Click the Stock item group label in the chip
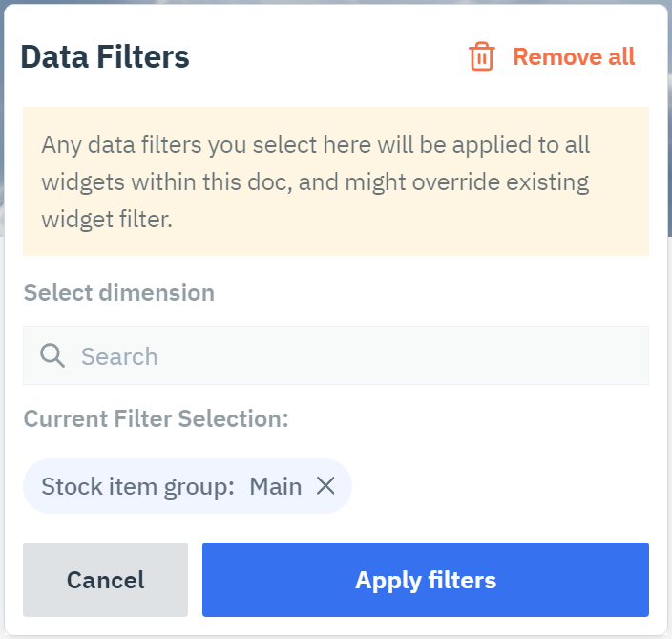 [x=138, y=487]
